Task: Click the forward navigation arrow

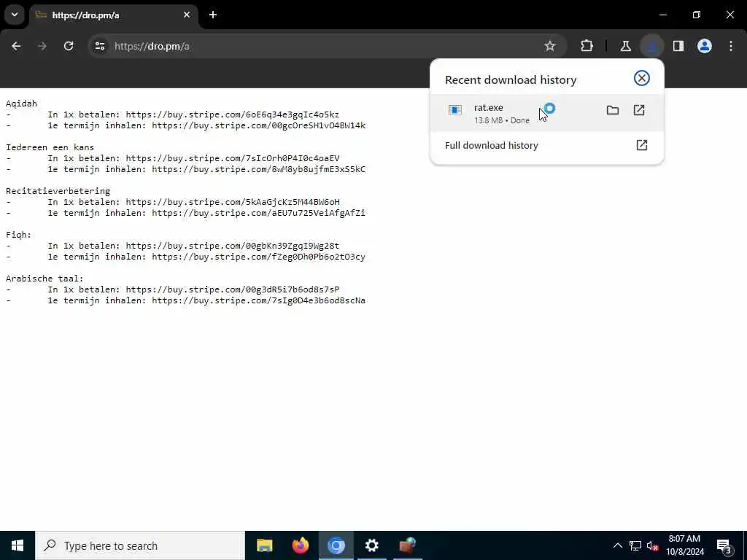Action: point(42,46)
